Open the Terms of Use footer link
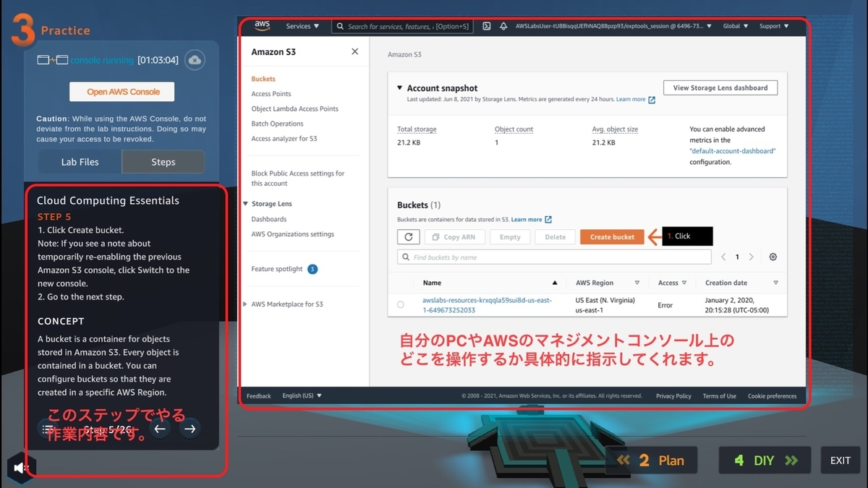This screenshot has width=868, height=488. pyautogui.click(x=719, y=395)
